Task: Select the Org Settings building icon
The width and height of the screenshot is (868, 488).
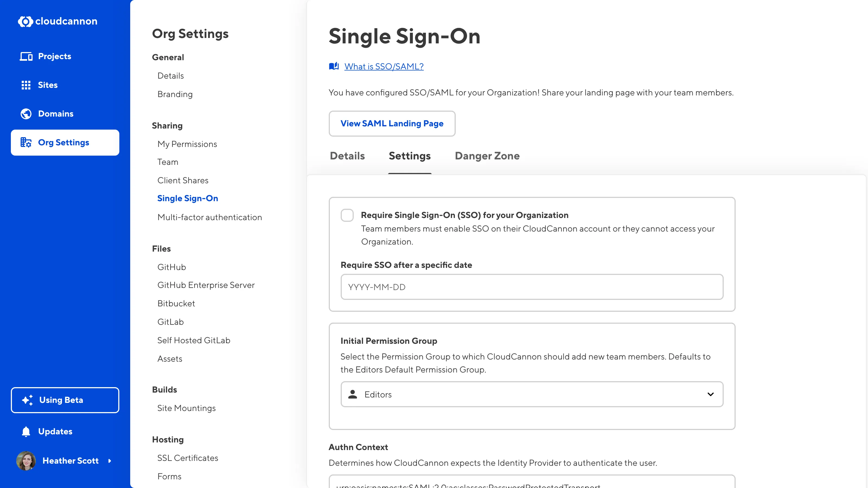Action: 26,142
